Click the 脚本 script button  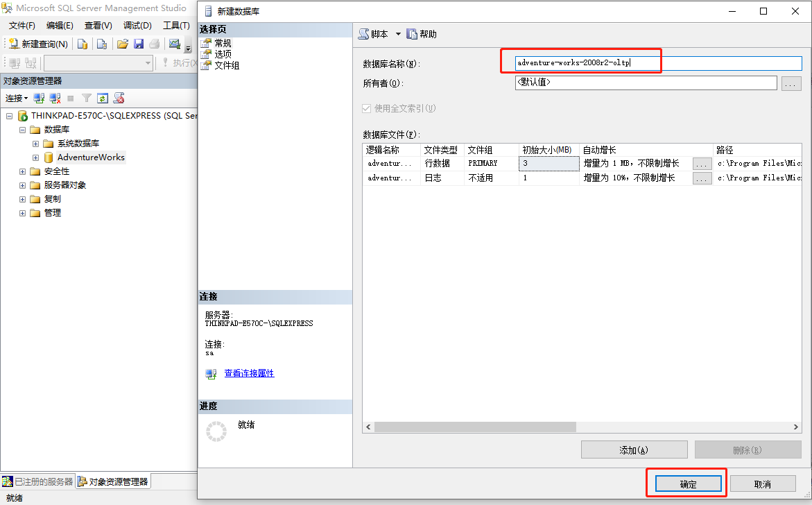point(374,34)
